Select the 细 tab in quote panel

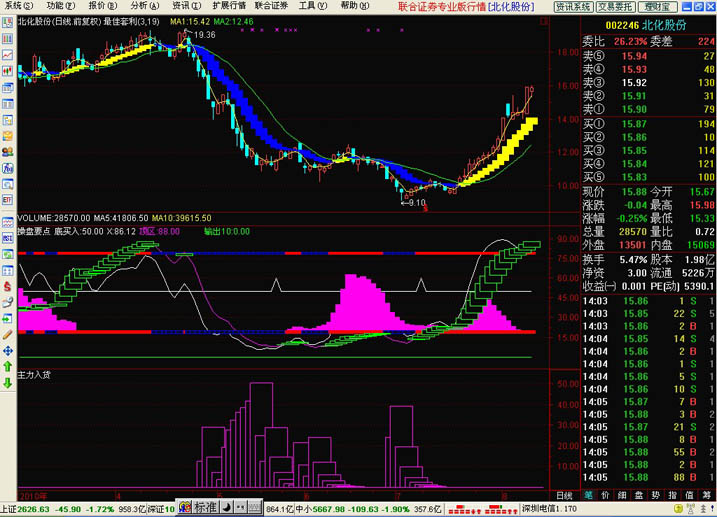pos(622,495)
